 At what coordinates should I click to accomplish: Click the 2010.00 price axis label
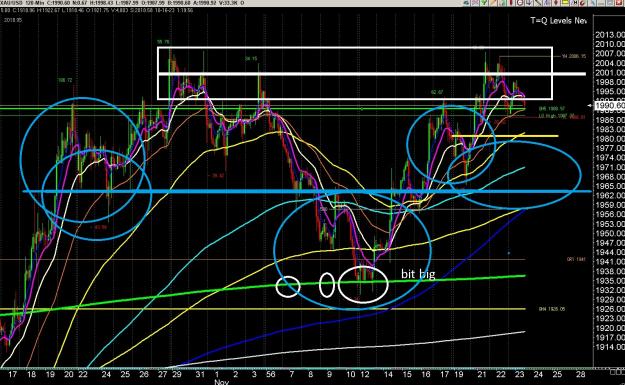610,44
